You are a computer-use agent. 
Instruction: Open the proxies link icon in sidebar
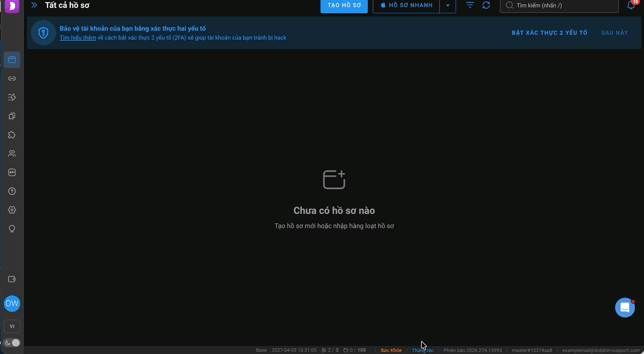(x=12, y=78)
